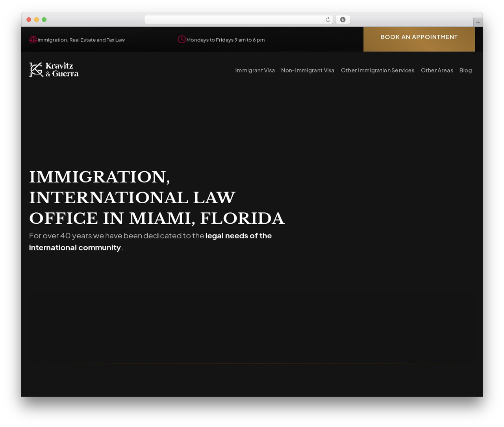Close the browser window with red button
Image resolution: width=504 pixels, height=427 pixels.
29,20
